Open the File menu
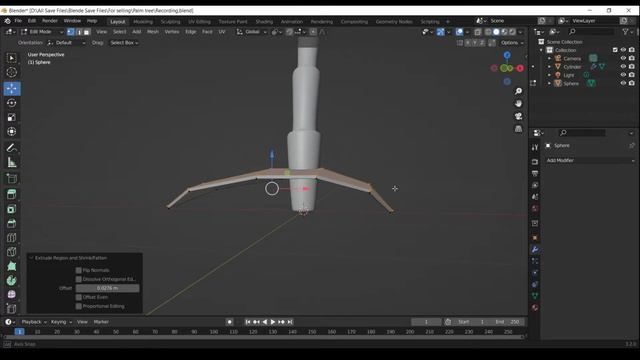The image size is (640, 360). [x=18, y=21]
